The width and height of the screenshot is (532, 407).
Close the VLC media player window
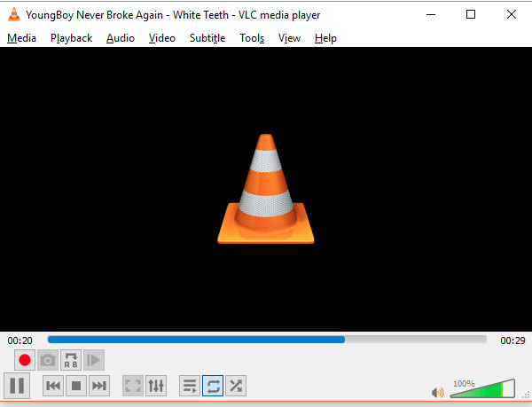(512, 14)
